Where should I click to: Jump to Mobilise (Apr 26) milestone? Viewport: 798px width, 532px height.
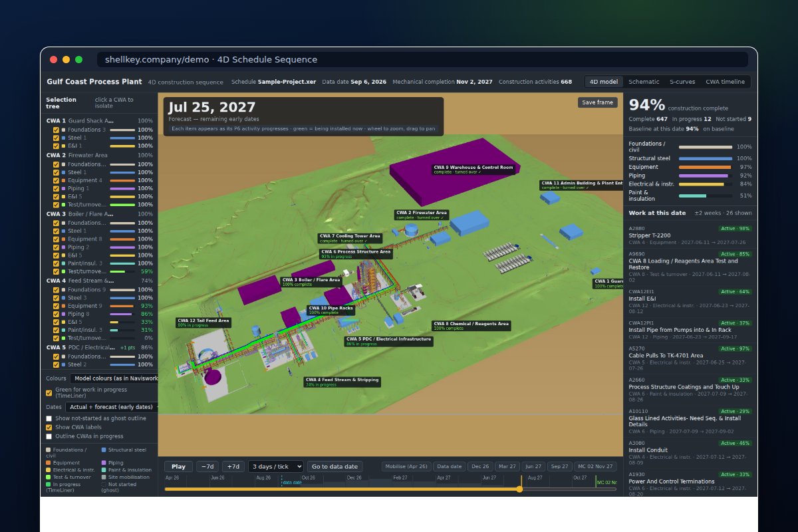(406, 466)
